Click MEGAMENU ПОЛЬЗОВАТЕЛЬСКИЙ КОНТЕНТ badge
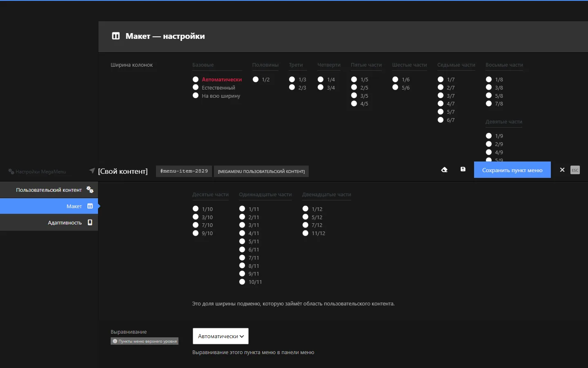The height and width of the screenshot is (368, 588). 261,171
